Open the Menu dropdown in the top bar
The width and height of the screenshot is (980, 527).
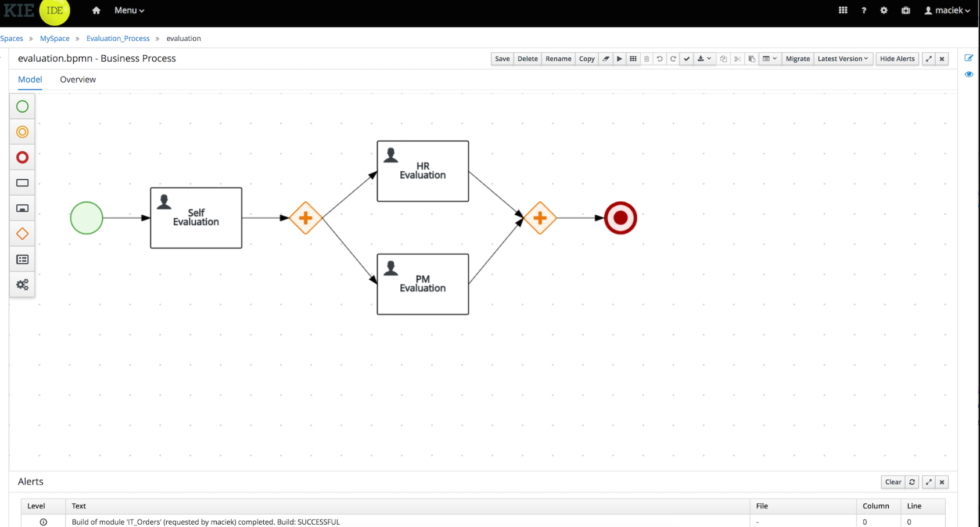pos(129,10)
